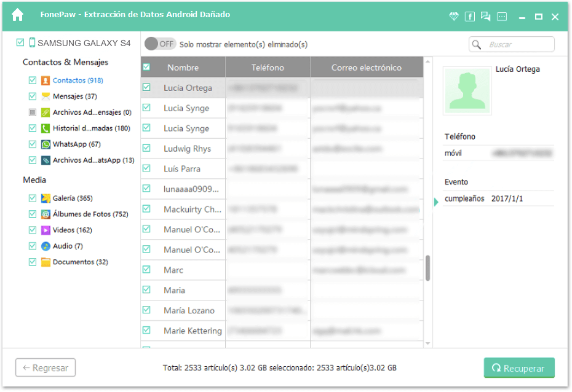Open the diamond premium icon
Viewport: 572px width, 392px height.
(453, 17)
